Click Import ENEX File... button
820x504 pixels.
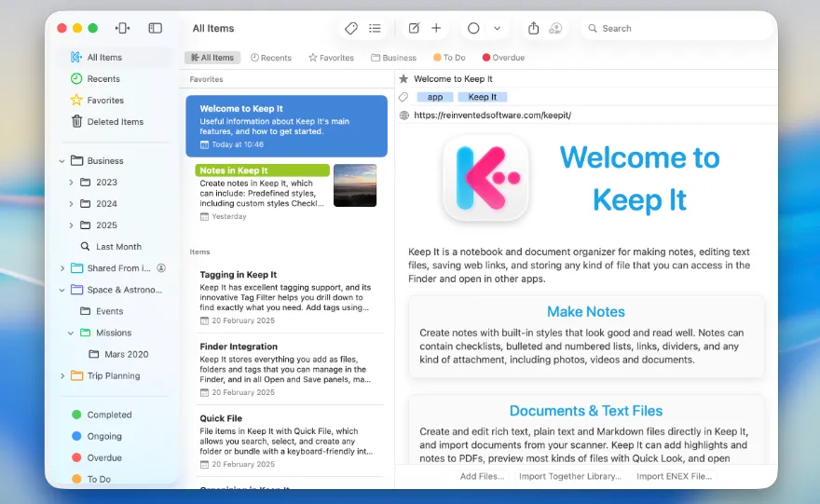[x=674, y=476]
